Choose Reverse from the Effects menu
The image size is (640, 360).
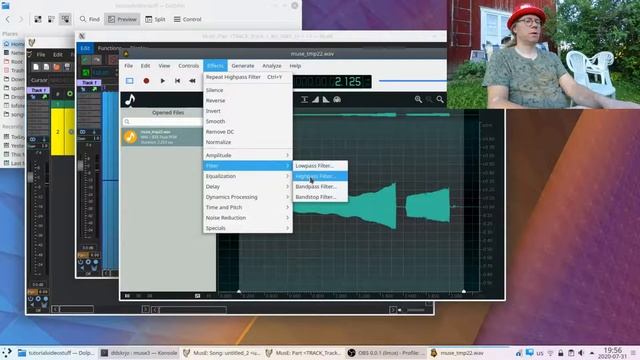point(248,100)
